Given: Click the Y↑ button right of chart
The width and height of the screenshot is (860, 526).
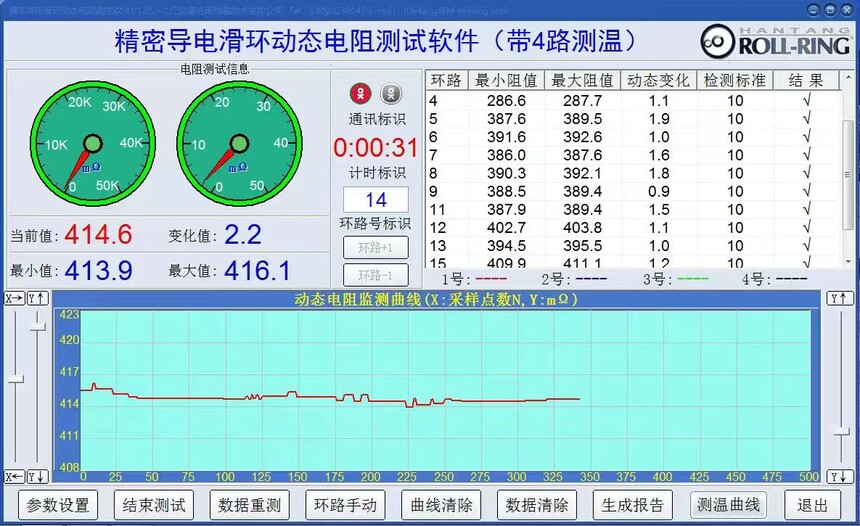Looking at the screenshot, I should point(840,298).
